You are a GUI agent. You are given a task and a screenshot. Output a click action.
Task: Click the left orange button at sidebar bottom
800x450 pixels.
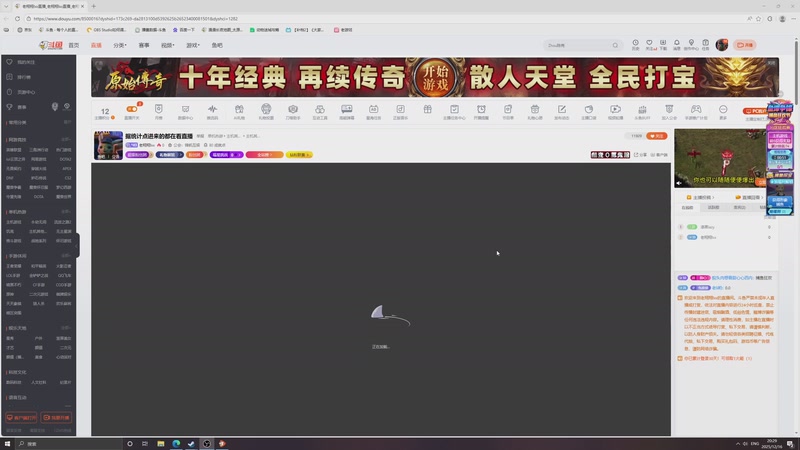click(21, 417)
